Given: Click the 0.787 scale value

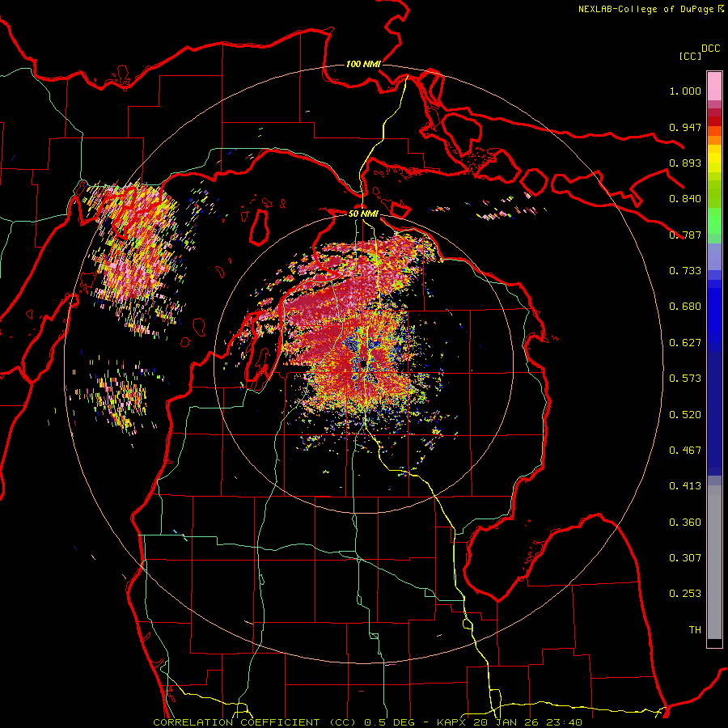Looking at the screenshot, I should coord(685,235).
